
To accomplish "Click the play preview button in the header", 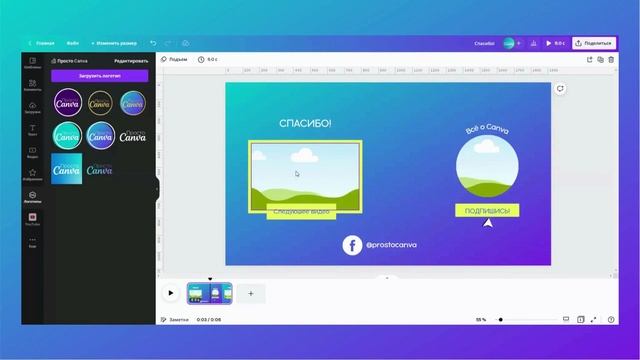I will coord(556,43).
